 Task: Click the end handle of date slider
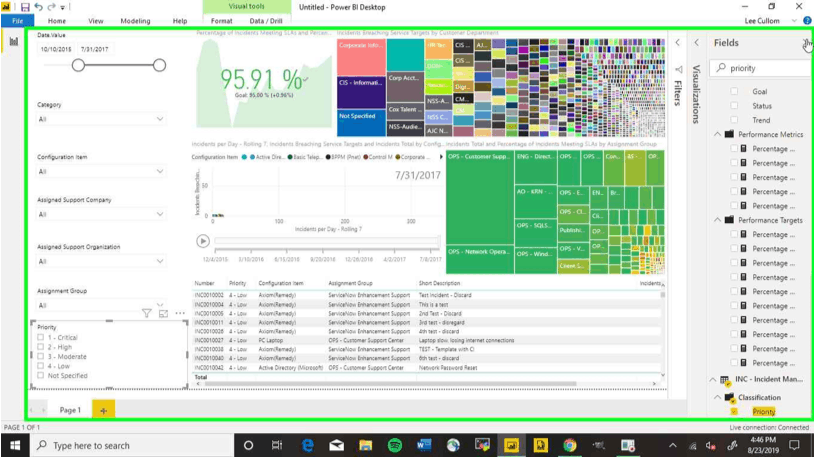(x=160, y=65)
